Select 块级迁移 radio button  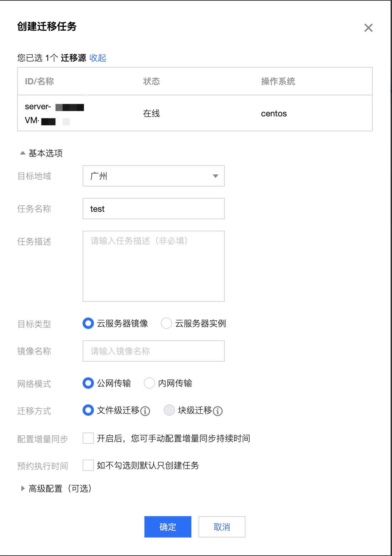click(x=169, y=410)
